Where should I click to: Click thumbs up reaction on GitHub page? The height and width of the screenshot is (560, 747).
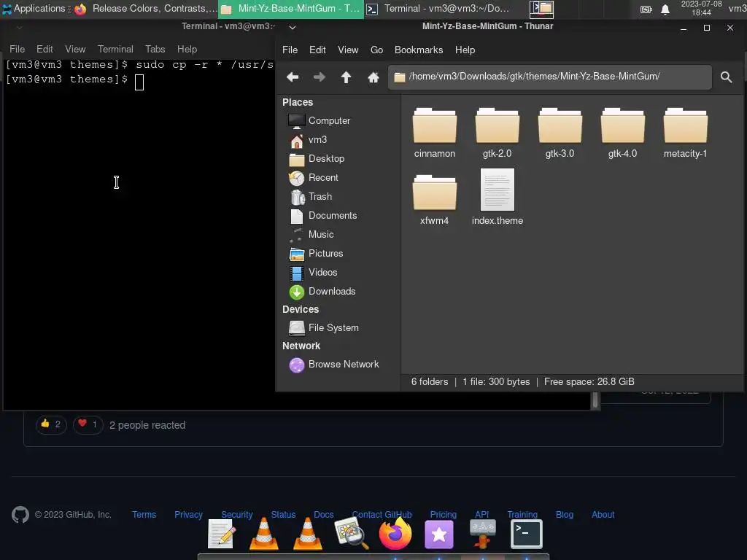click(x=51, y=424)
